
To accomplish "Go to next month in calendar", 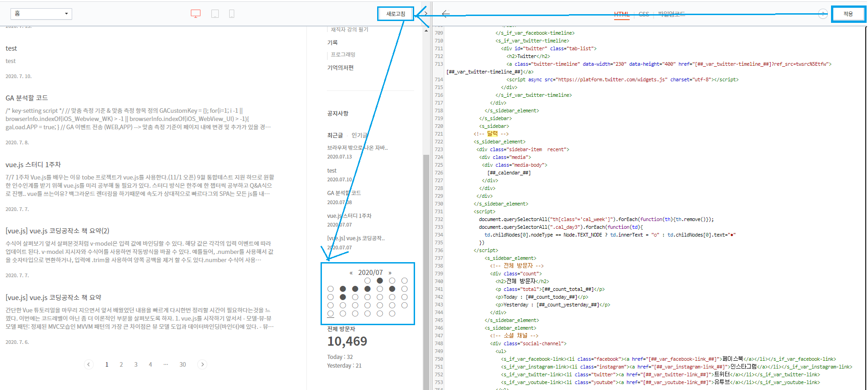I will point(390,273).
